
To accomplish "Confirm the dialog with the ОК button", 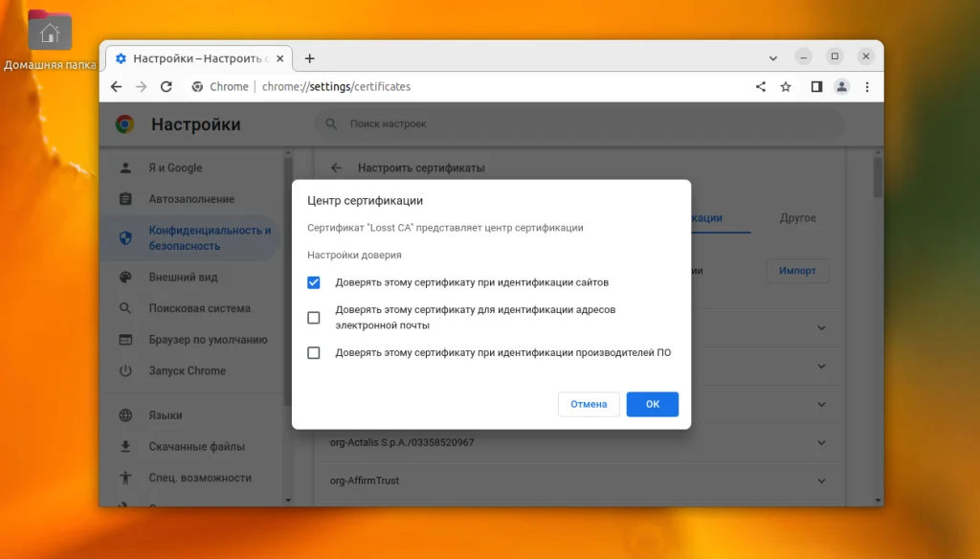I will [652, 404].
